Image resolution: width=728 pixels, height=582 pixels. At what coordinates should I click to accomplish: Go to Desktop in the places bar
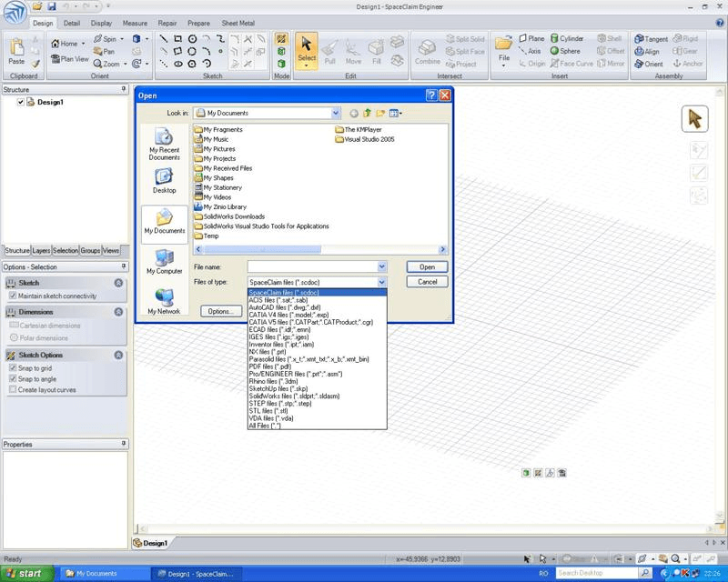click(x=165, y=181)
